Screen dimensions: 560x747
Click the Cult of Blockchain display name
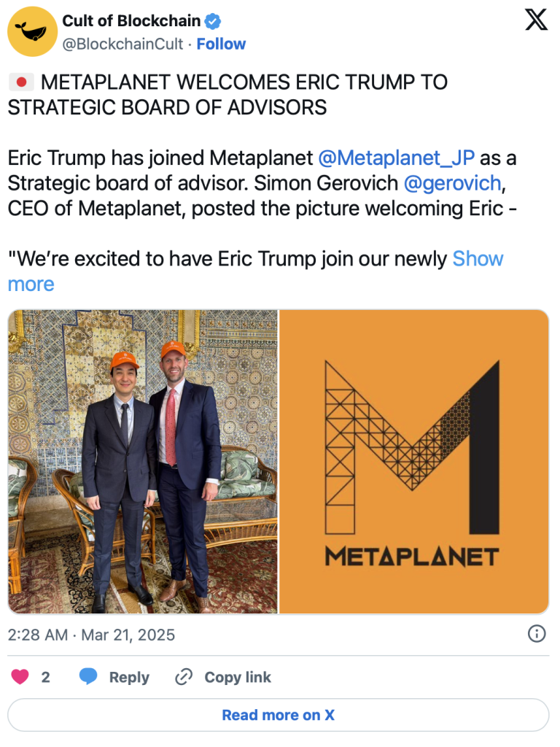pos(131,21)
